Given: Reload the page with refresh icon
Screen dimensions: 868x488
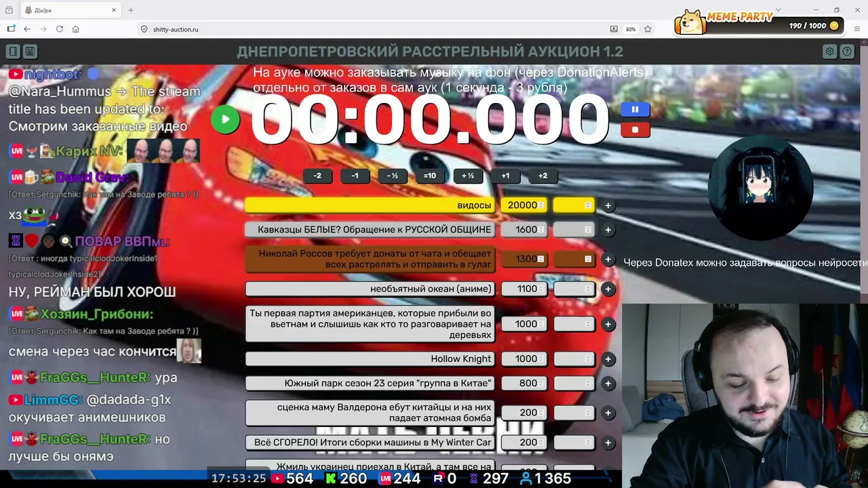Looking at the screenshot, I should click(x=60, y=29).
